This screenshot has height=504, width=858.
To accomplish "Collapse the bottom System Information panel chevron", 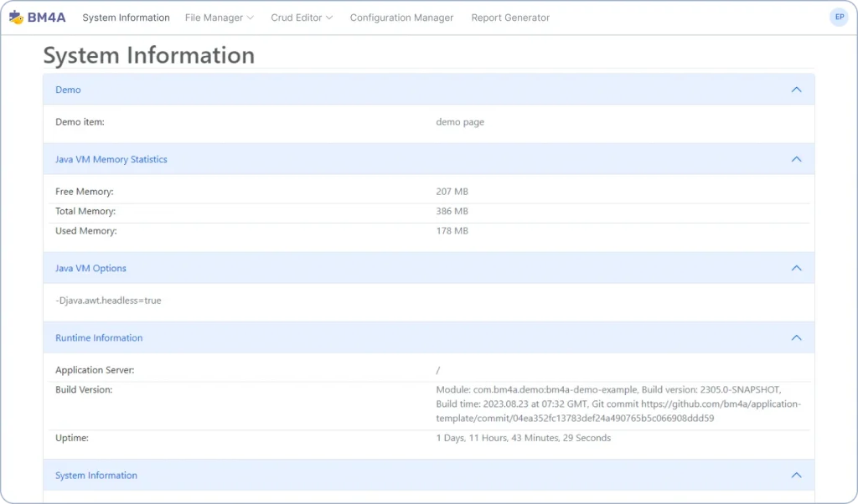I will (x=796, y=475).
